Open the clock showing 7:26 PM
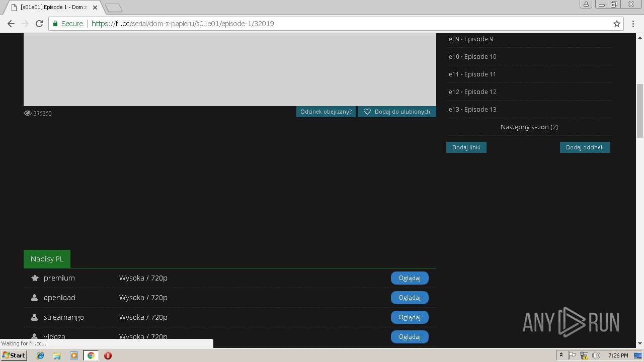The height and width of the screenshot is (362, 644). coord(618,355)
